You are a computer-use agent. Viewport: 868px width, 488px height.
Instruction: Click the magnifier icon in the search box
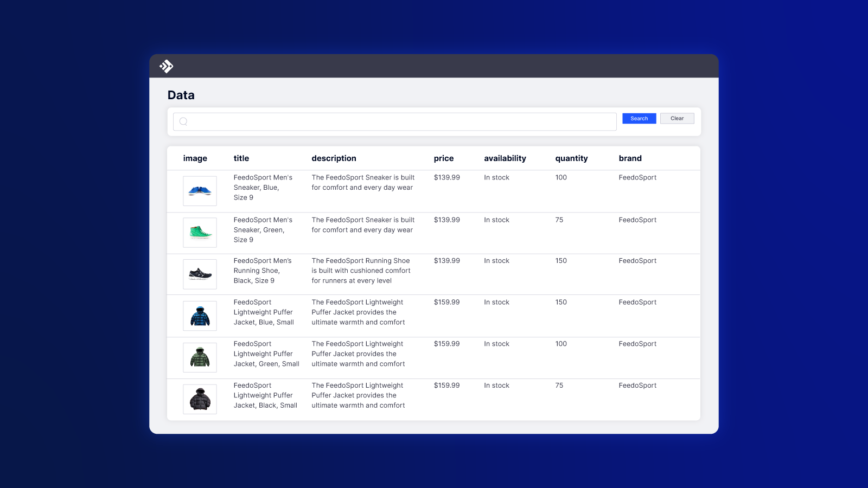(183, 121)
